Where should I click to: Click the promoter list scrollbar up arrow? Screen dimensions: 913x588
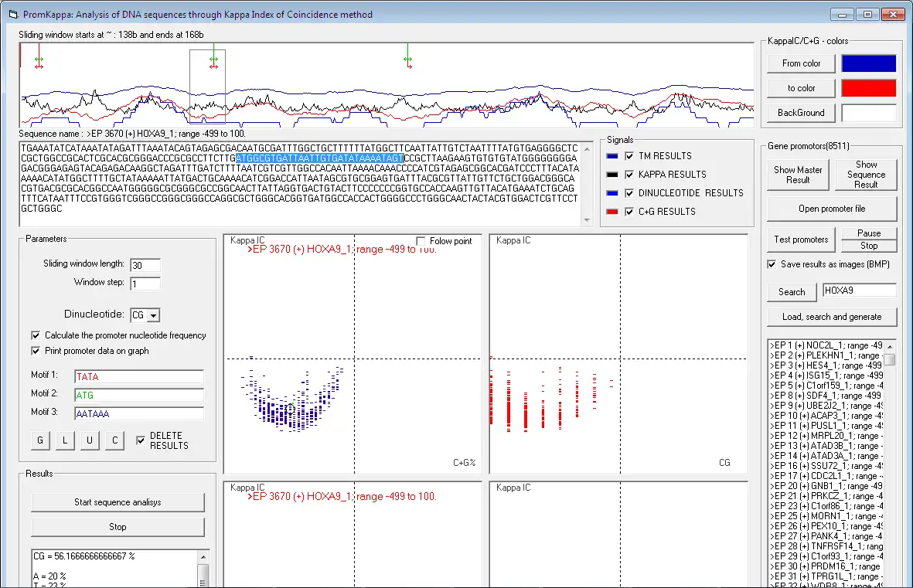tap(890, 346)
